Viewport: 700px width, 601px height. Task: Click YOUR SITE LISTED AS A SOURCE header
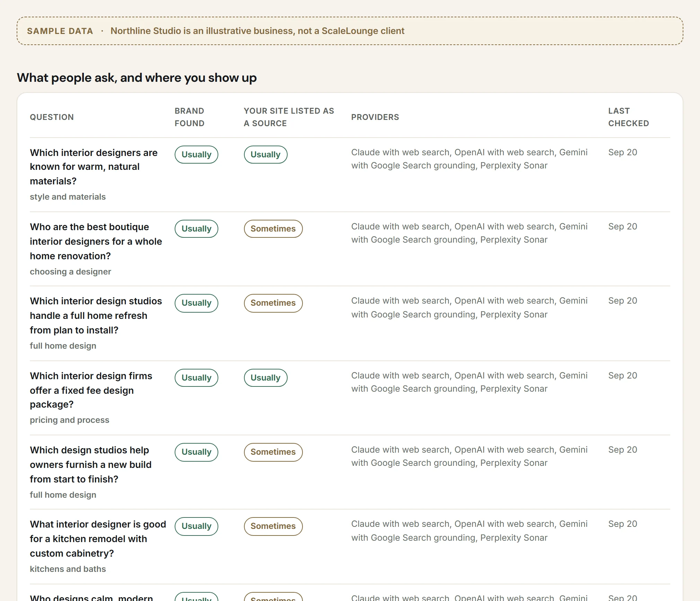(x=289, y=117)
